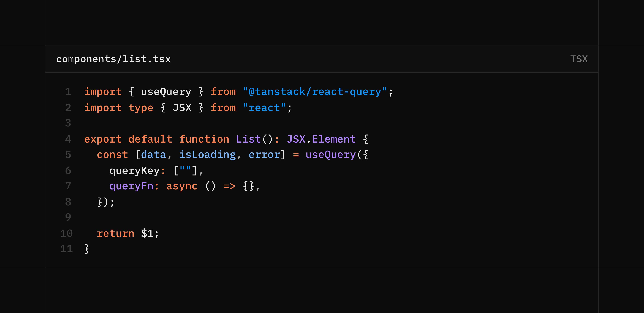This screenshot has height=313, width=644.
Task: Click the List function name
Action: 248,139
